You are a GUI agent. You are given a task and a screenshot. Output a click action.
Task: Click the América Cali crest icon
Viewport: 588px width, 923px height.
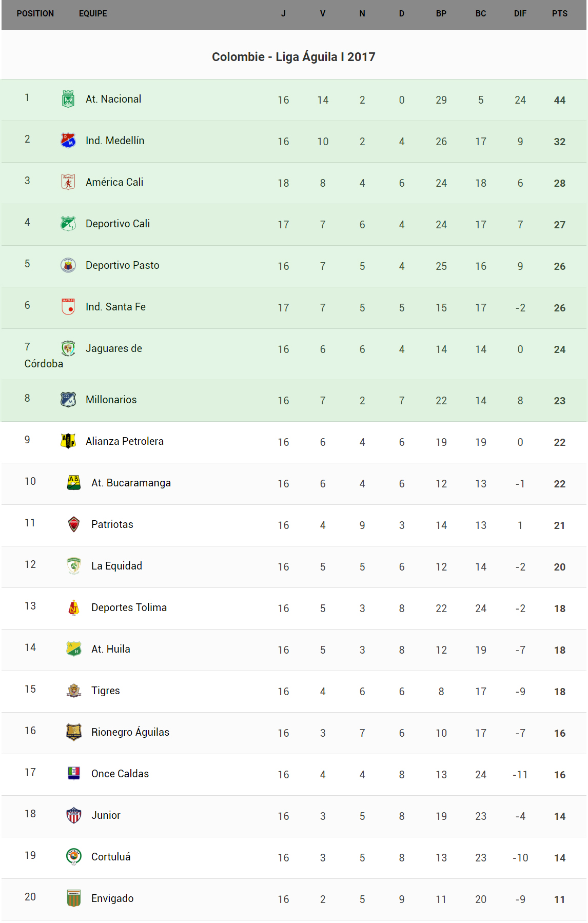coord(68,182)
